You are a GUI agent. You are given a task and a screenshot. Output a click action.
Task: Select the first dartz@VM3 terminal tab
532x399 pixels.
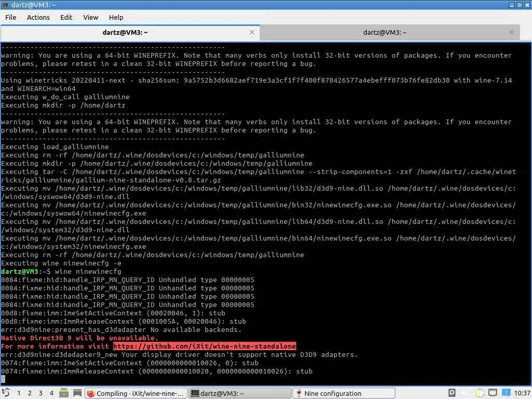[x=130, y=33]
